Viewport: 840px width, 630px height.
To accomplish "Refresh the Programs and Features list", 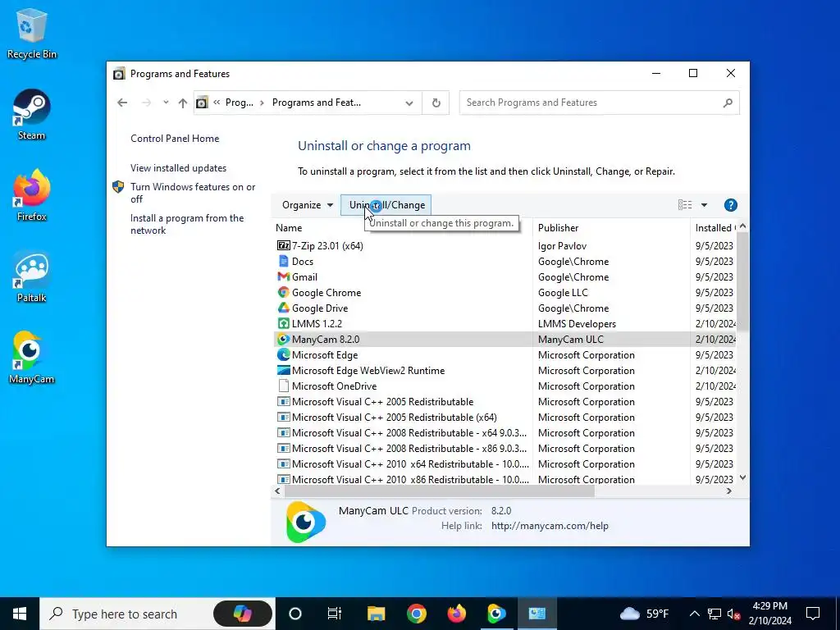I will point(436,103).
